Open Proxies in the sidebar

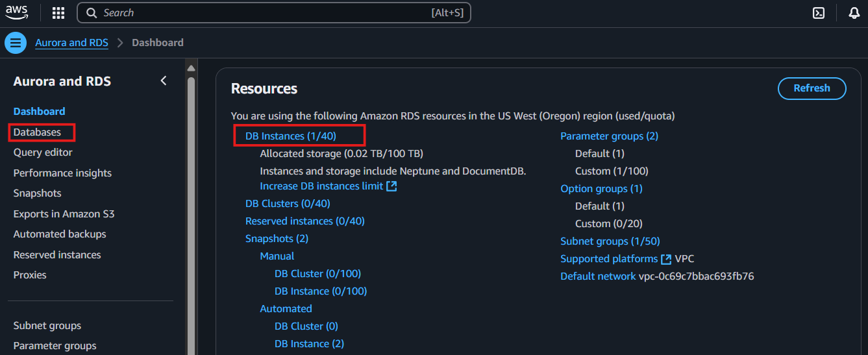(x=30, y=275)
